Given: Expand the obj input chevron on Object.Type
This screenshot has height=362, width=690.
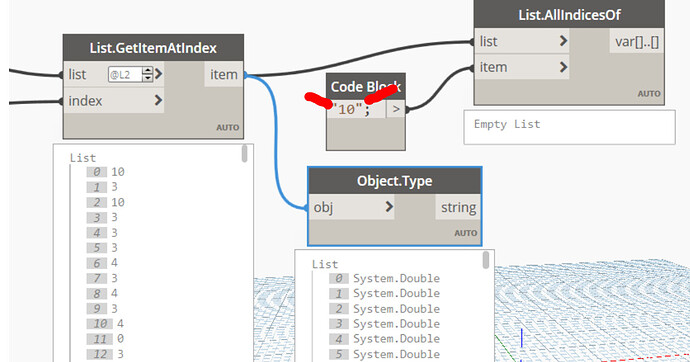Looking at the screenshot, I should (x=389, y=206).
